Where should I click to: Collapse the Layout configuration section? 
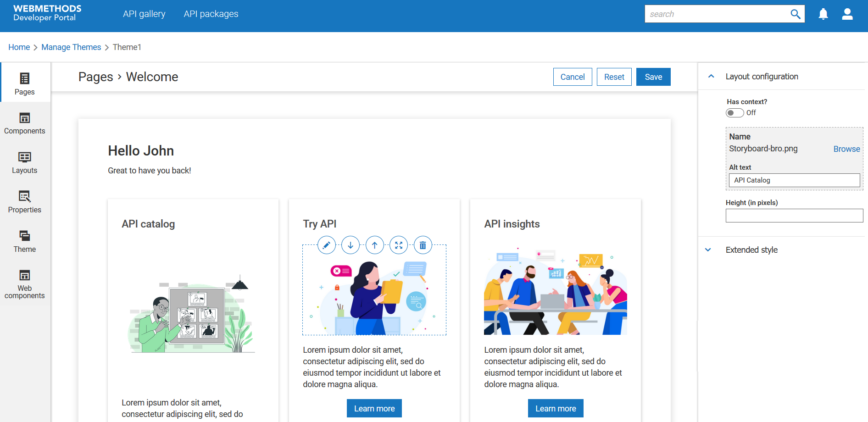(711, 77)
